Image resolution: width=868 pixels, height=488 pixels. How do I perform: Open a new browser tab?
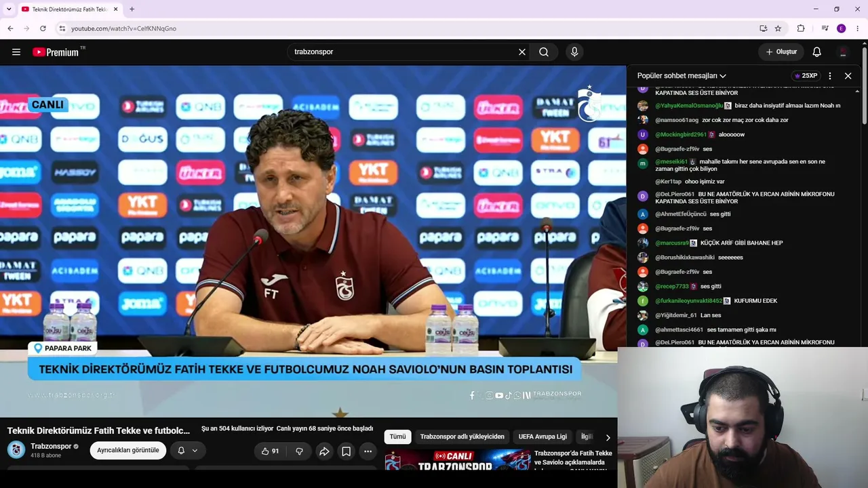(x=132, y=9)
